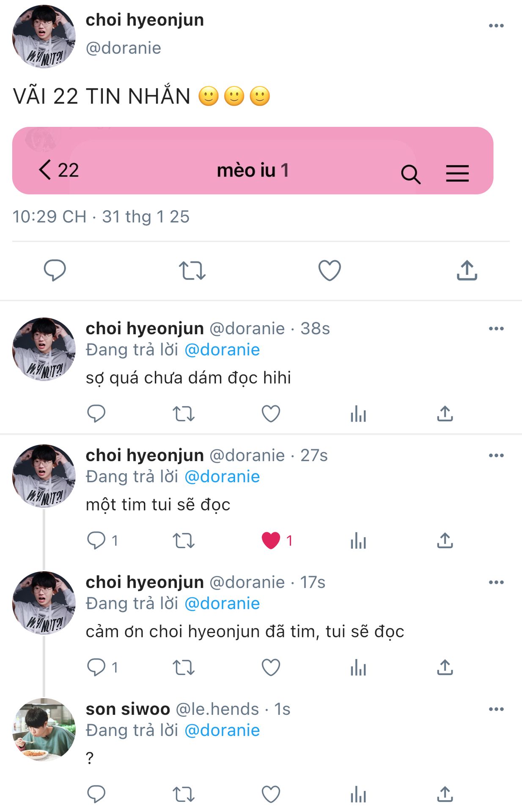The image size is (522, 812).
Task: Go back using the chevron beside 22
Action: pos(45,170)
